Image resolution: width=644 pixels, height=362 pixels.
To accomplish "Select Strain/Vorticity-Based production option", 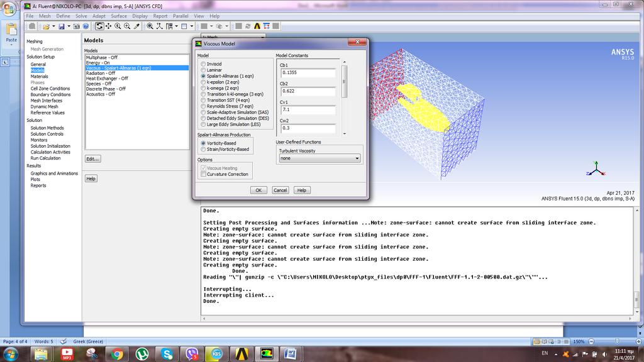I will pyautogui.click(x=203, y=150).
